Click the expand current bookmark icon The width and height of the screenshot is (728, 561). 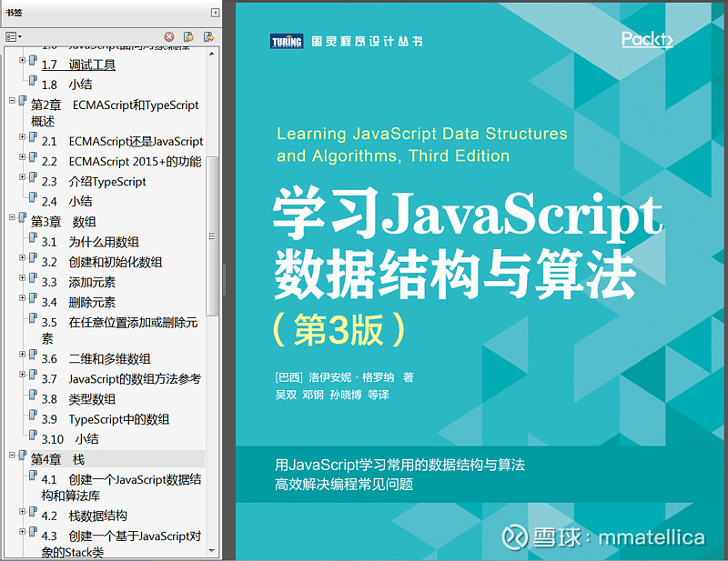(208, 37)
